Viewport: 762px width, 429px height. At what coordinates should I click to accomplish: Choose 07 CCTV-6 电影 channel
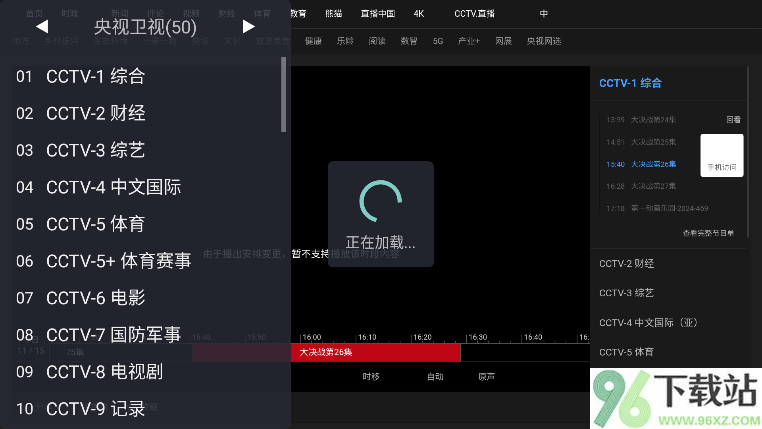click(95, 297)
